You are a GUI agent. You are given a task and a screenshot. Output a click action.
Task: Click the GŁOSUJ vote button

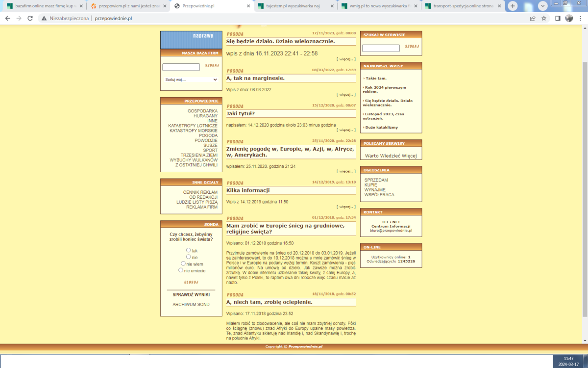191,282
